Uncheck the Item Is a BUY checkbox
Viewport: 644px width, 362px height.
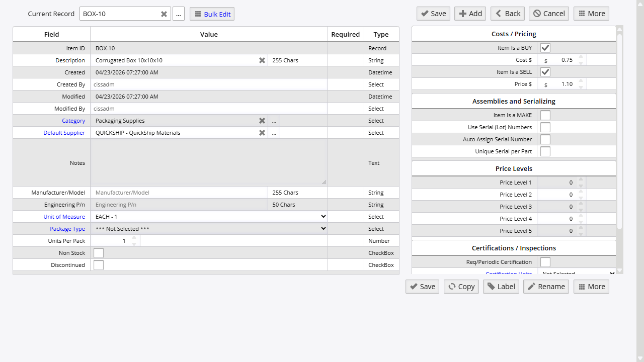click(545, 47)
